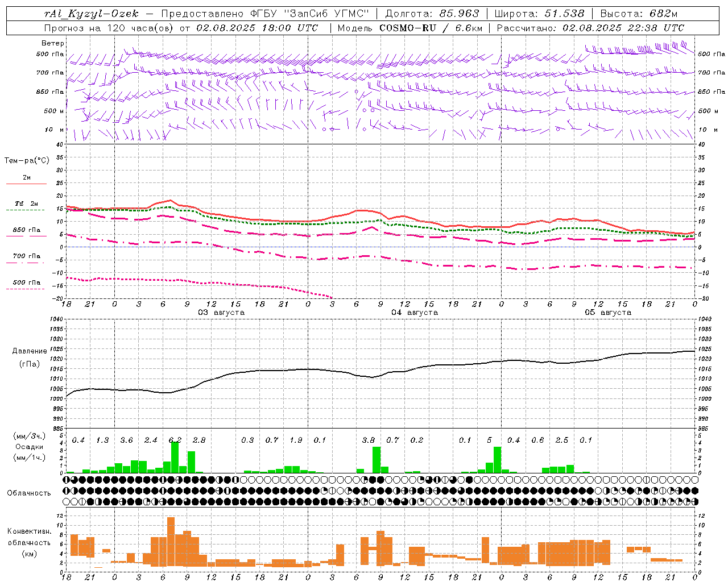Click the 'Ветер' wind panel label
728x582 pixels.
(x=53, y=43)
